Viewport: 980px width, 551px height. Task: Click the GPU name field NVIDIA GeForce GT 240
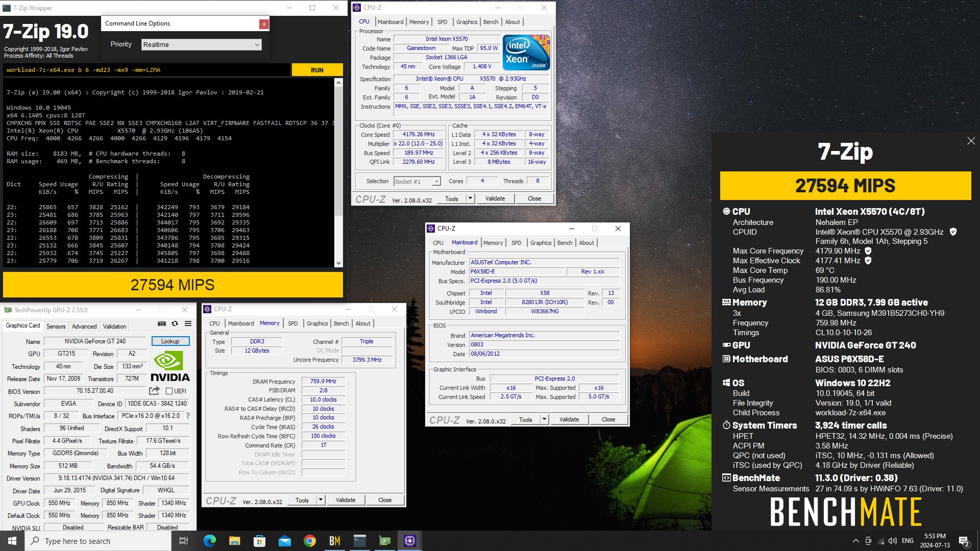[x=95, y=341]
